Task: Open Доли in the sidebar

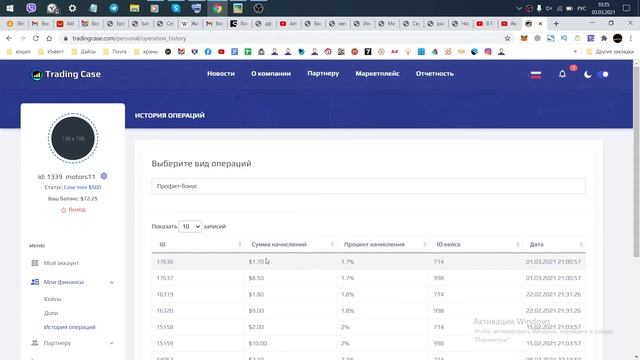Action: pyautogui.click(x=51, y=313)
